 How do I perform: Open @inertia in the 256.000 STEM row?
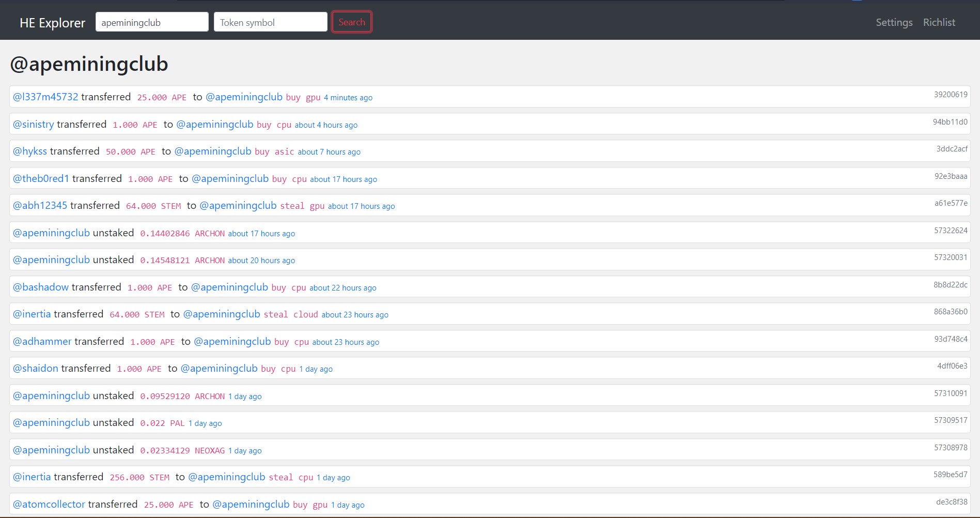[32, 477]
